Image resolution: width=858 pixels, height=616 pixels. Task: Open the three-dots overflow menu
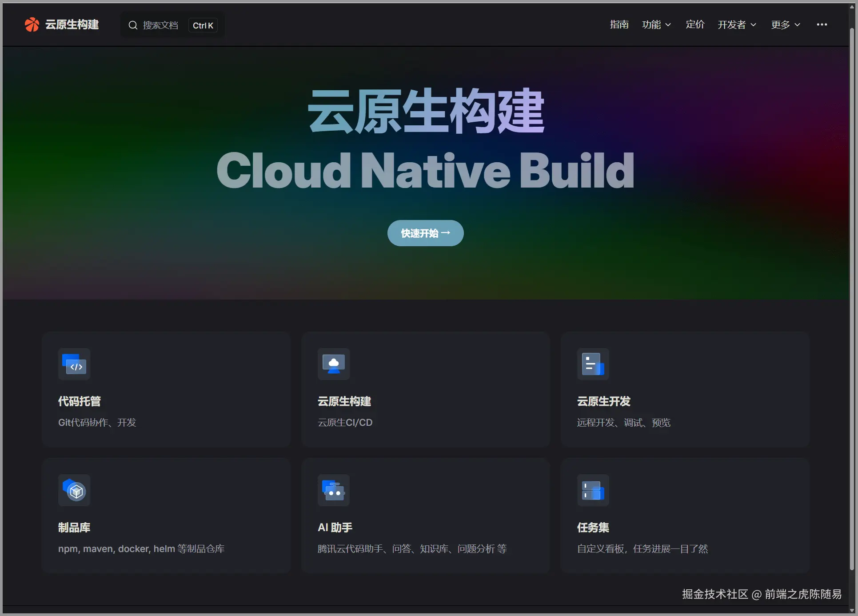point(822,25)
